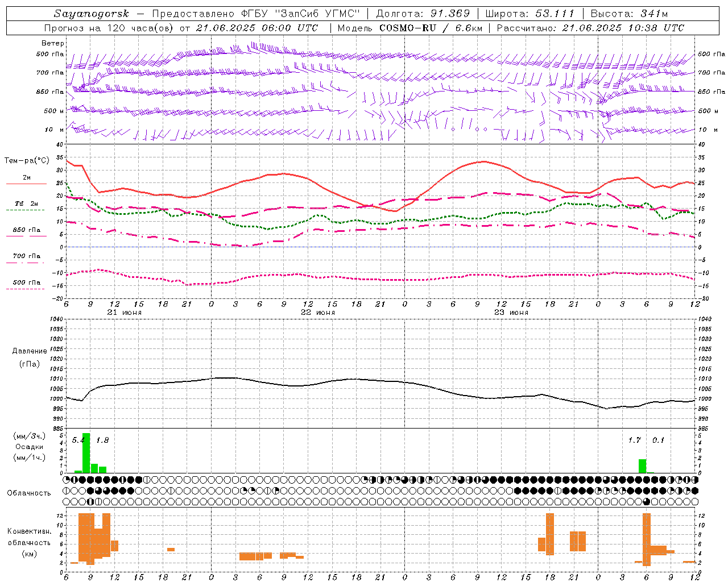Click the Тем-ра(°C) panel label
The height and width of the screenshot is (582, 728).
pyautogui.click(x=27, y=161)
